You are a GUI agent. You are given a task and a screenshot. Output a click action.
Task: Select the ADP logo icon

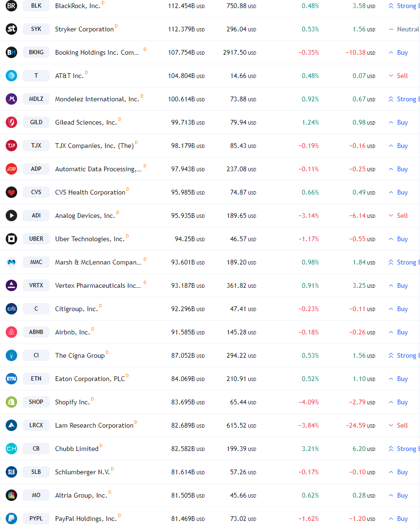(x=11, y=169)
